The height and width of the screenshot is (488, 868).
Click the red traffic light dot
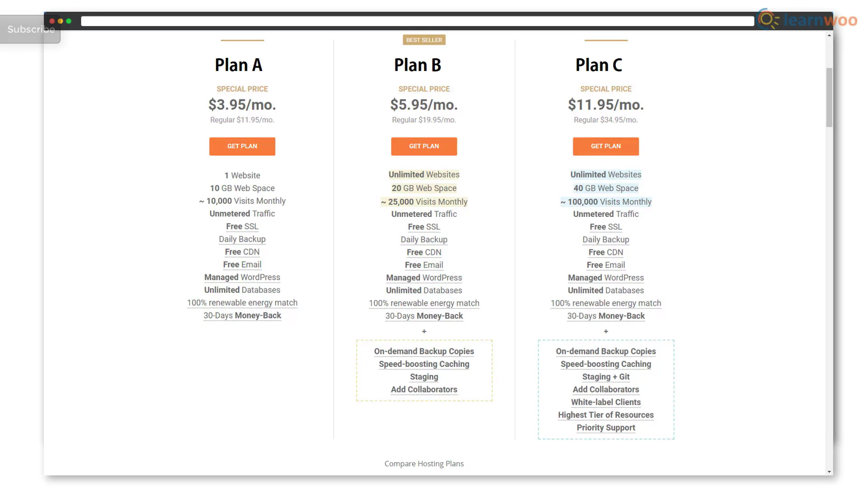[52, 21]
